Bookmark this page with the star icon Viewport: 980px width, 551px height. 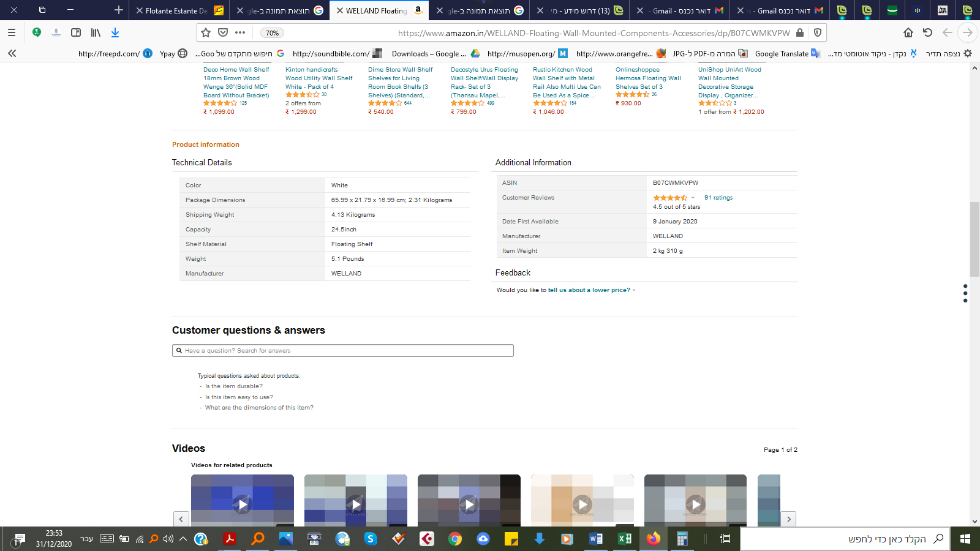pos(206,32)
